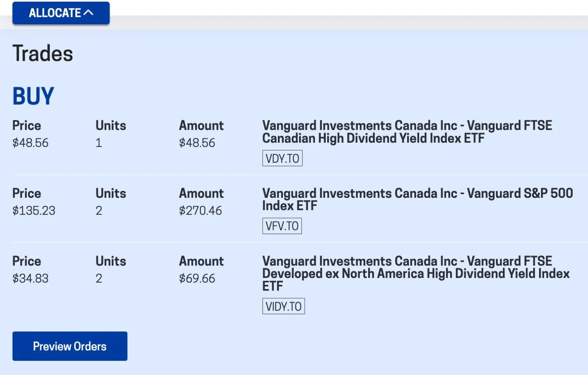This screenshot has height=375, width=588.
Task: Open Vanguard S&P 500 Index ETF name
Action: [x=417, y=199]
